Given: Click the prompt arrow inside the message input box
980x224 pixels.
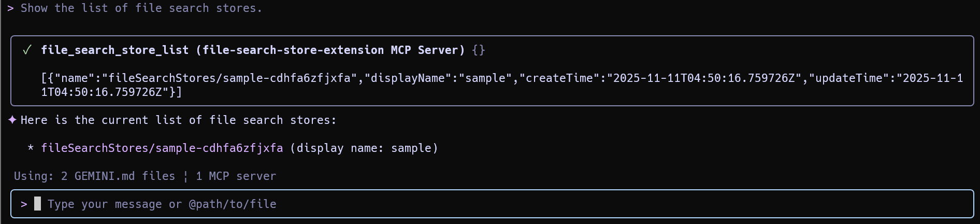Looking at the screenshot, I should [x=24, y=204].
